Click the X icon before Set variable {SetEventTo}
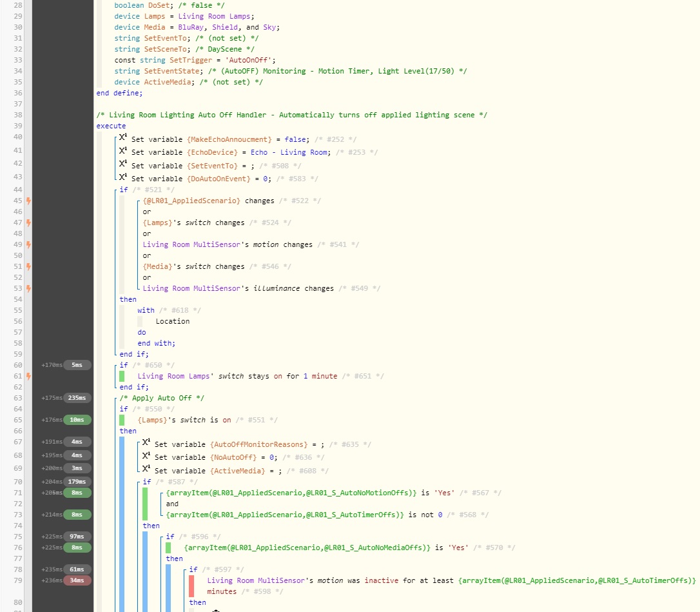700x612 pixels. 122,164
